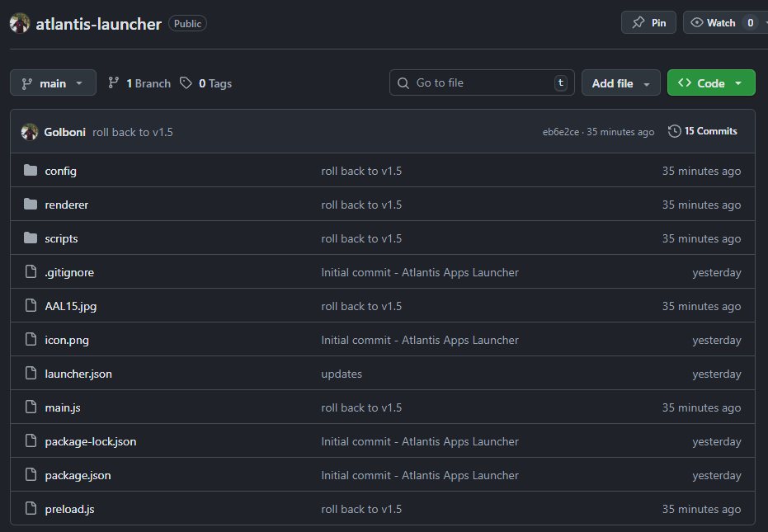Focus the Go to file search field
Viewport: 768px width, 532px height.
click(x=482, y=82)
